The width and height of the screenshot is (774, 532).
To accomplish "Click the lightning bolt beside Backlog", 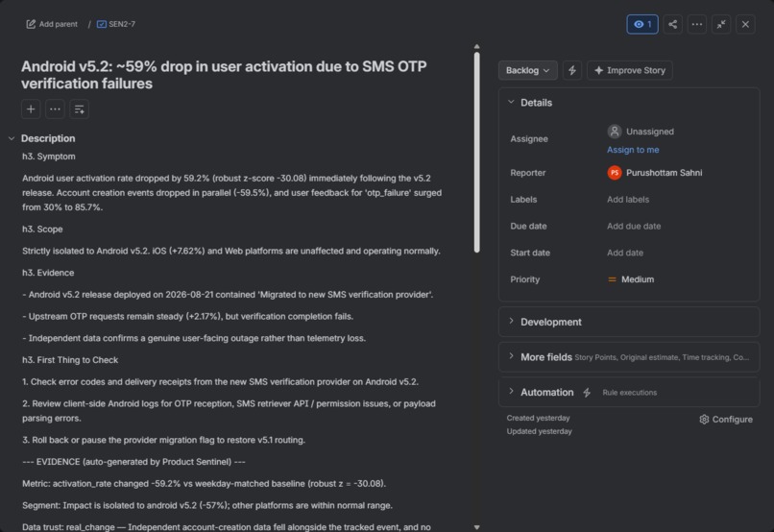I will click(x=572, y=70).
